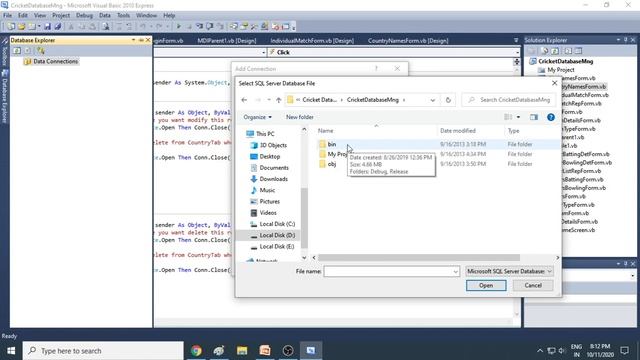Open recent locations dropdown in the dialog
This screenshot has height=360, width=640.
[x=269, y=100]
